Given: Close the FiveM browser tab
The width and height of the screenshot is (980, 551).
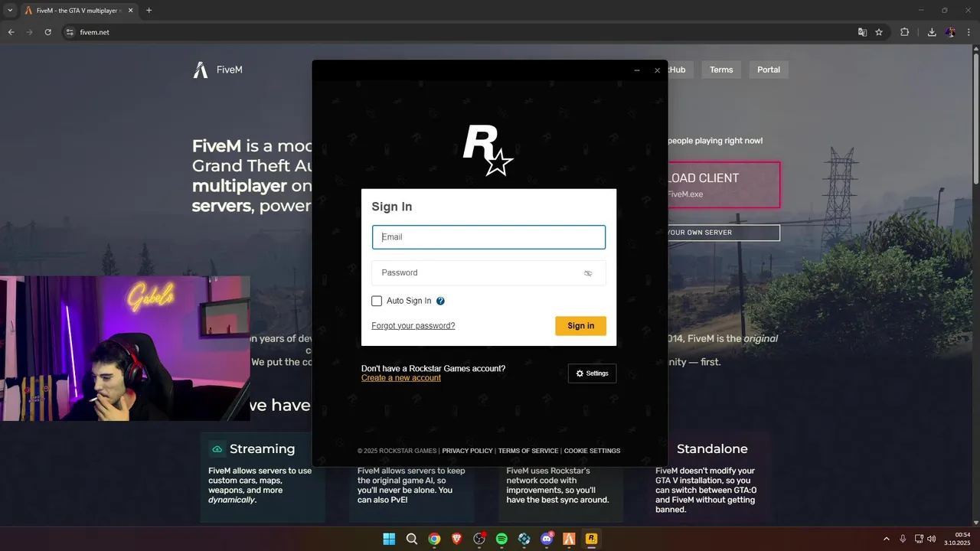Looking at the screenshot, I should coord(130,11).
